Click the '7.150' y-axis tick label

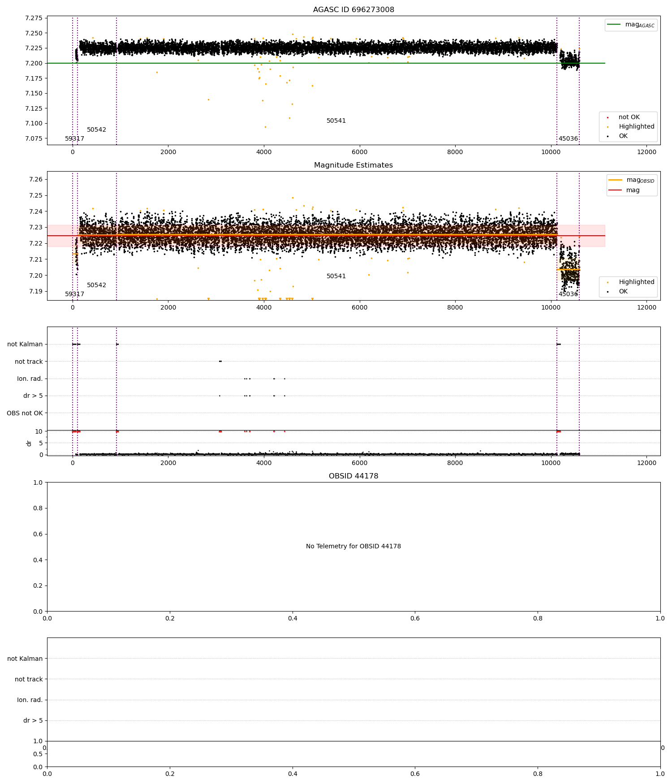tap(34, 93)
